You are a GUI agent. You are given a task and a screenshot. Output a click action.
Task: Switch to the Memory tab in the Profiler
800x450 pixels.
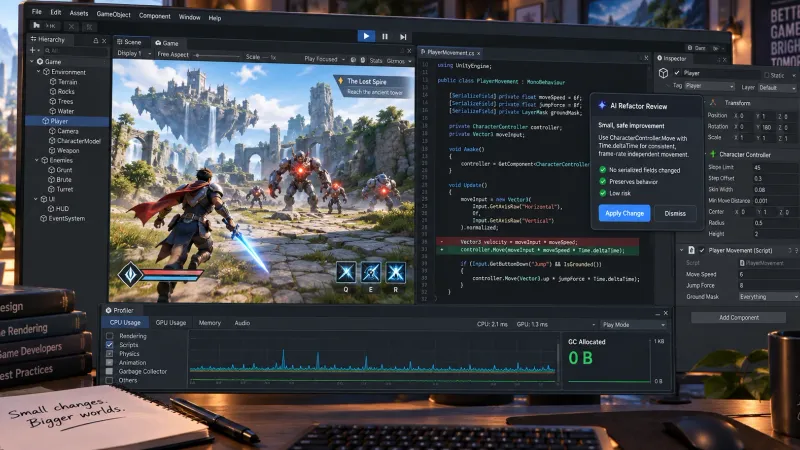210,323
